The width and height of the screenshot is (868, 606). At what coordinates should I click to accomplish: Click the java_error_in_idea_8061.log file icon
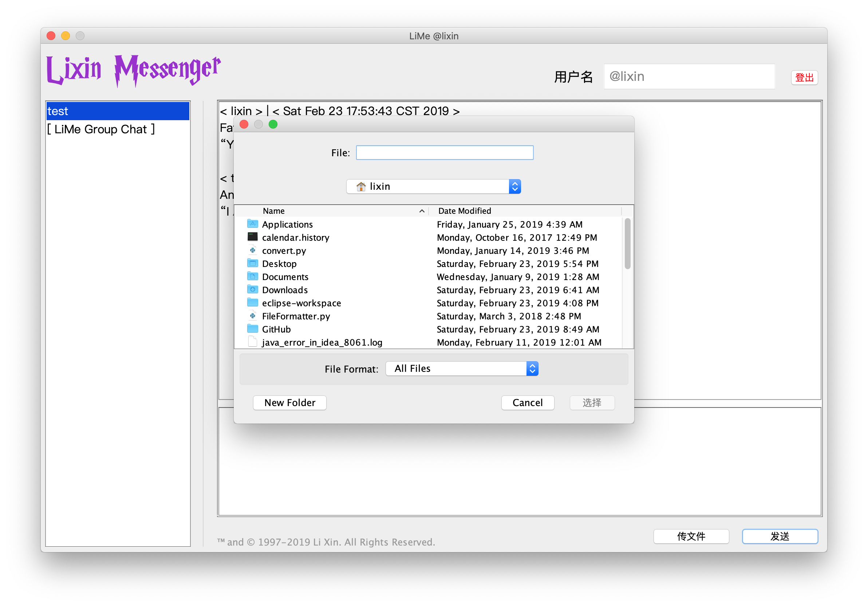click(253, 342)
